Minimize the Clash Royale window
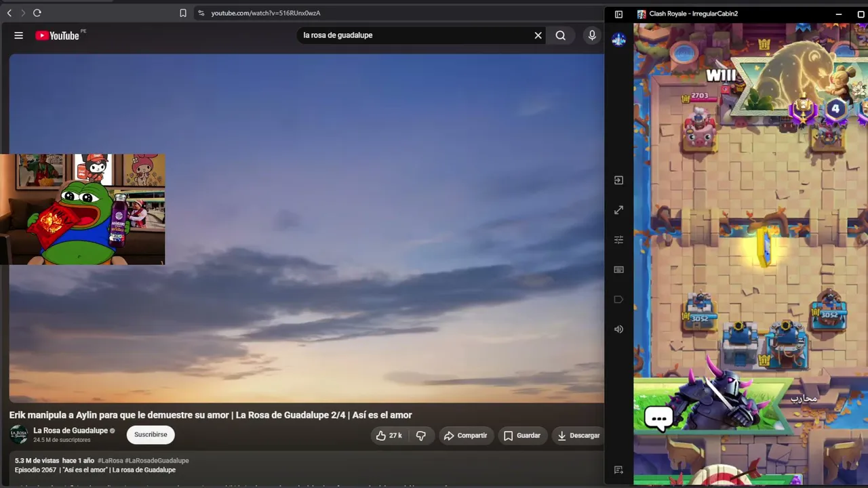868x488 pixels. tap(839, 14)
